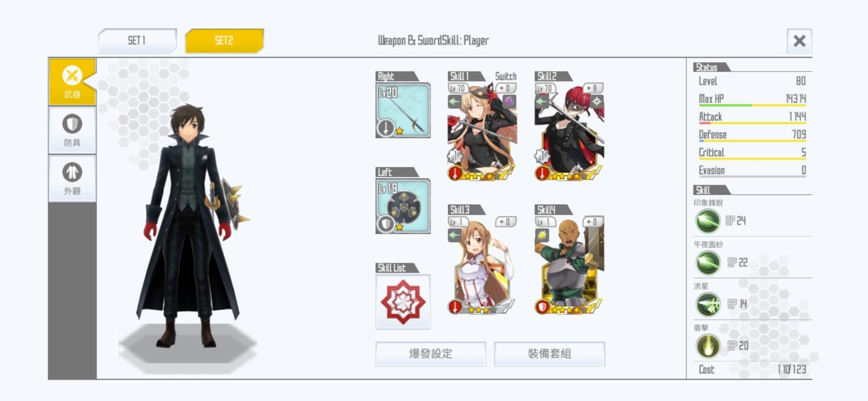Open the 爆發設定 burst settings button
This screenshot has width=868, height=401.
431,353
